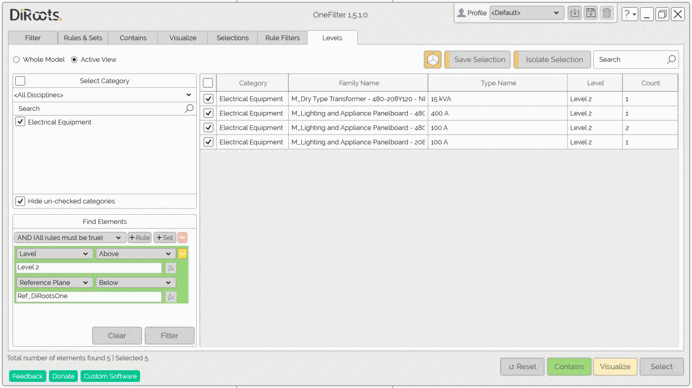This screenshot has width=692, height=388.
Task: Open the Reference Plane parameter dropdown
Action: coord(54,283)
